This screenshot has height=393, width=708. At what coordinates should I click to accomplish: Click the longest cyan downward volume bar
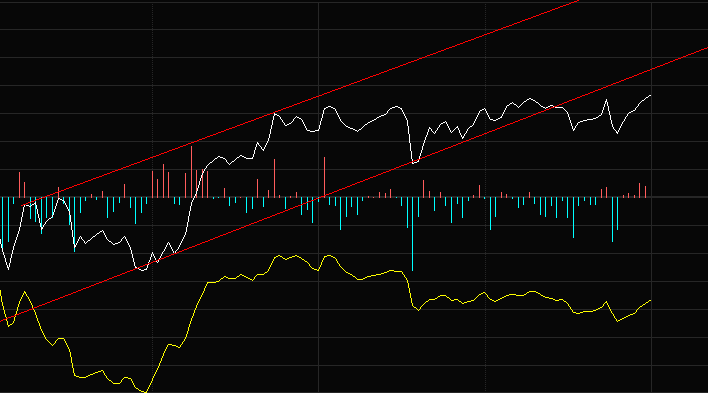(412, 234)
